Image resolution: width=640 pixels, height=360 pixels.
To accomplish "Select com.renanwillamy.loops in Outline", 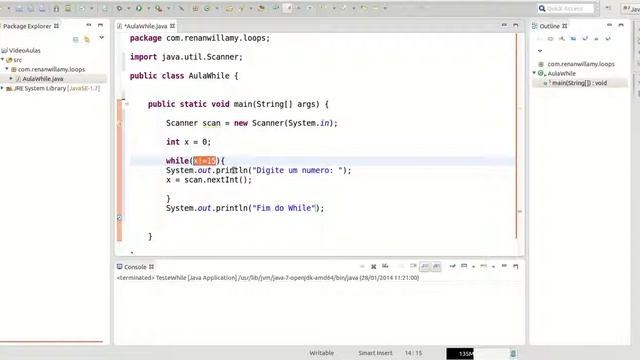I will click(x=581, y=64).
